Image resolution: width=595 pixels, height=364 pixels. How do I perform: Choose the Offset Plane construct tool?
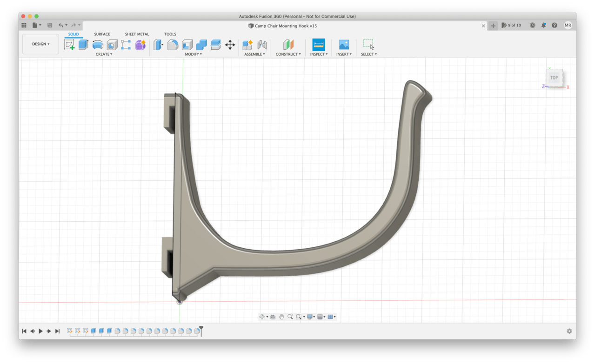click(x=288, y=45)
